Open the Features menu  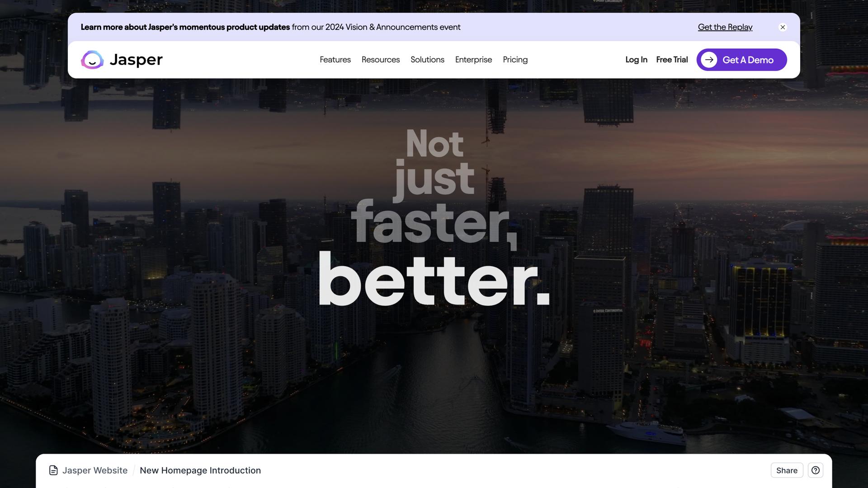click(335, 60)
